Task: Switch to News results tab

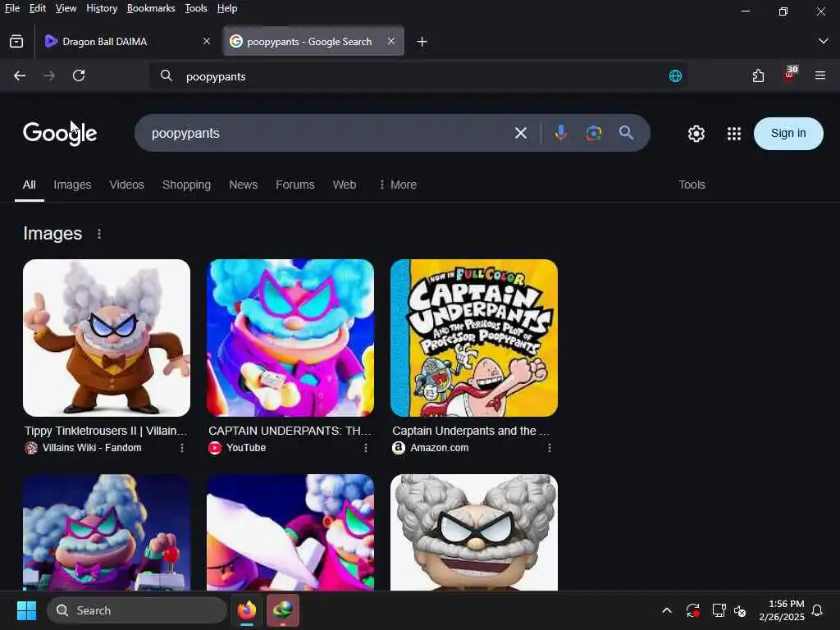Action: [243, 185]
